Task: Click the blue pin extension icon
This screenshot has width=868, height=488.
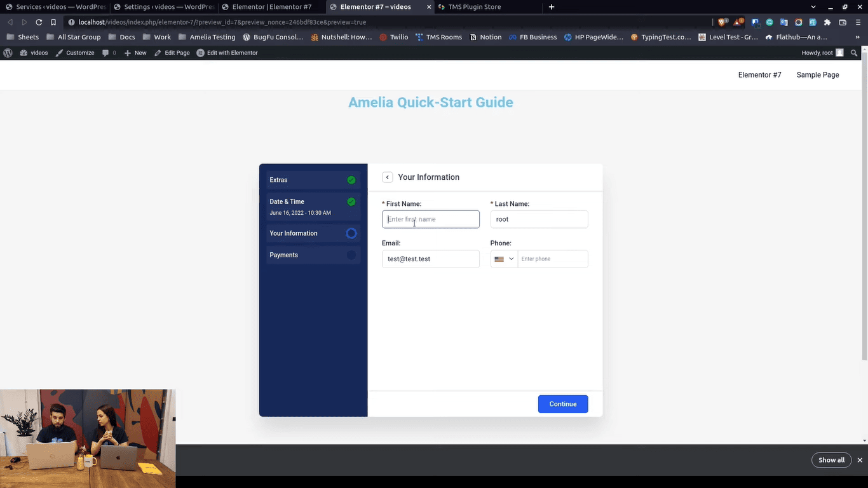Action: (755, 22)
